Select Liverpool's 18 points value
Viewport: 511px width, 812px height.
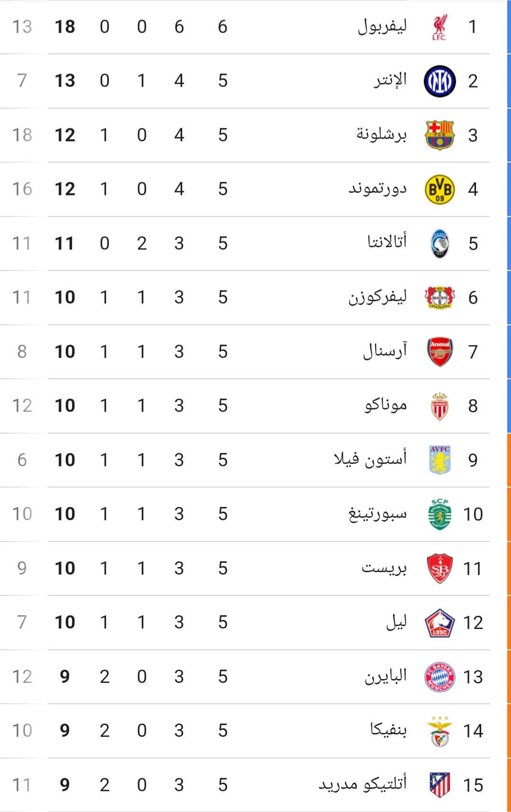point(65,27)
